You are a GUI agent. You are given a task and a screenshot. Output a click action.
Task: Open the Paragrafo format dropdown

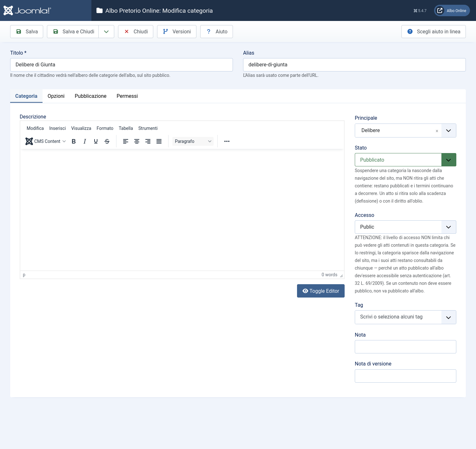click(x=193, y=141)
